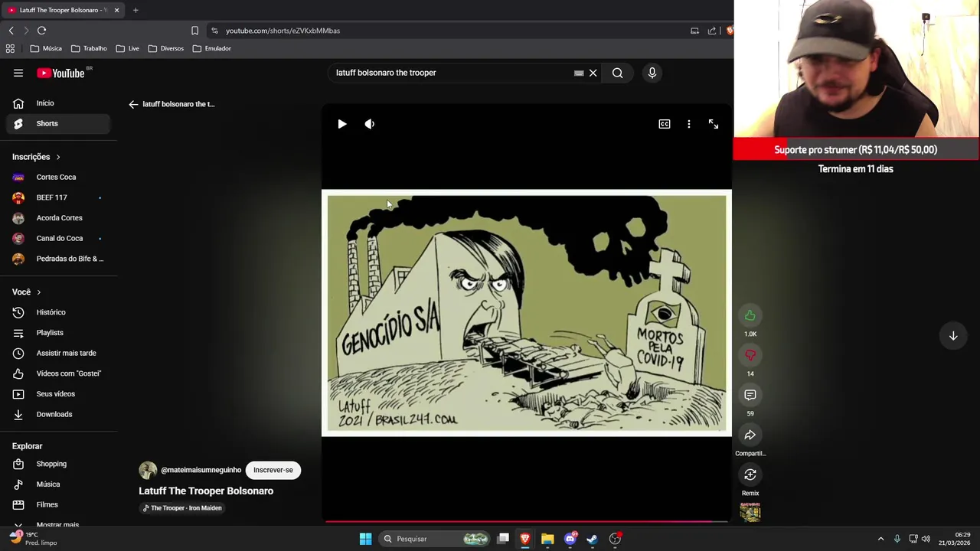Select Shorts in the sidebar
Screen dimensions: 980x551
pyautogui.click(x=57, y=123)
